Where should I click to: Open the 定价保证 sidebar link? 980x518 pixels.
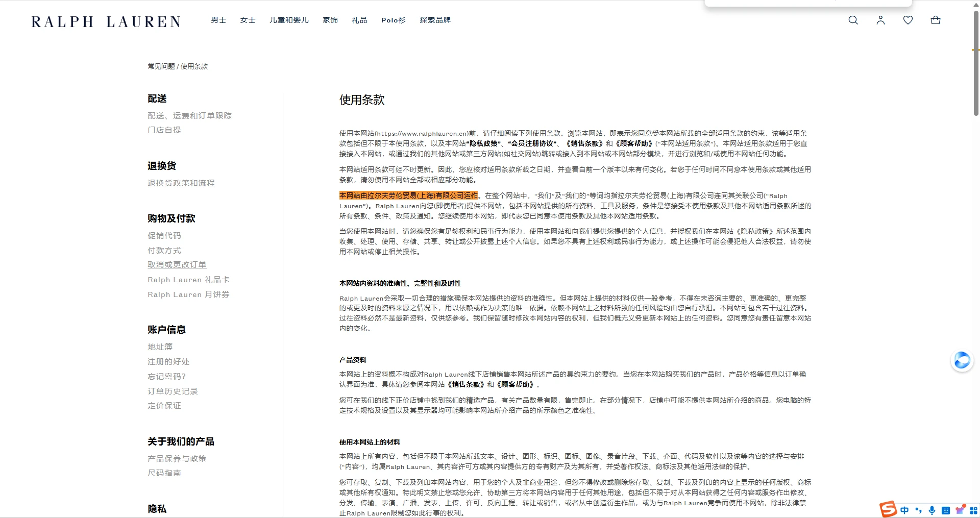164,406
